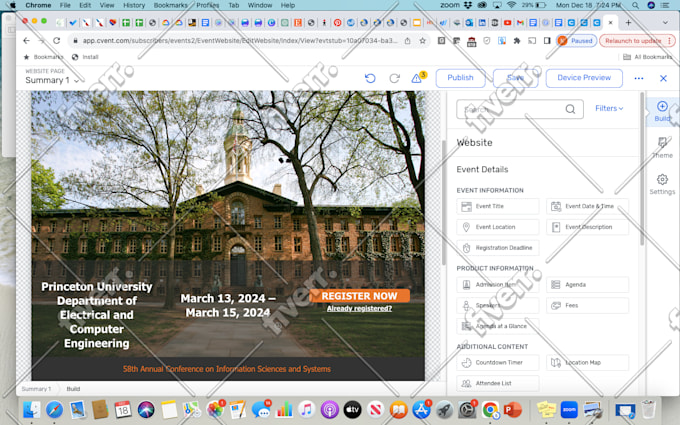The image size is (680, 425).
Task: Click the undo arrow icon
Action: pyautogui.click(x=370, y=78)
